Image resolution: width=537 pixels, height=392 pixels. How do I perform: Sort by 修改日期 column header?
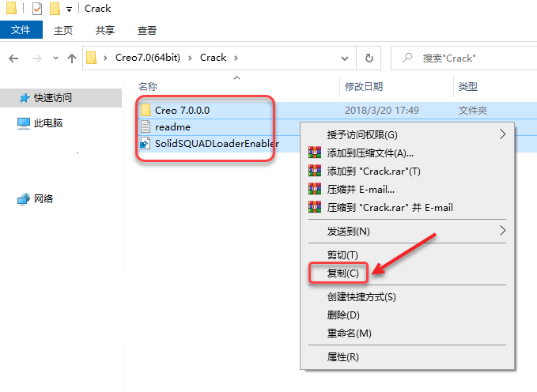pos(364,87)
